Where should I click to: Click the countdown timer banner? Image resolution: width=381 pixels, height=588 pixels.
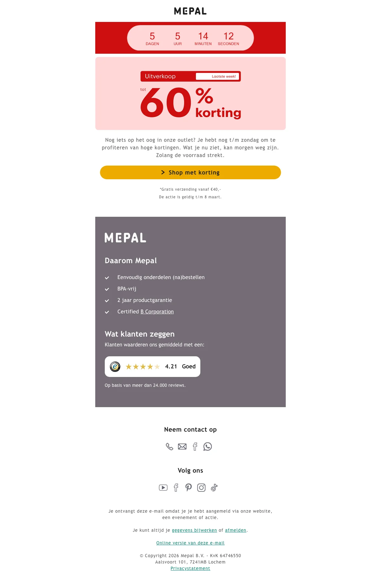[x=190, y=38]
